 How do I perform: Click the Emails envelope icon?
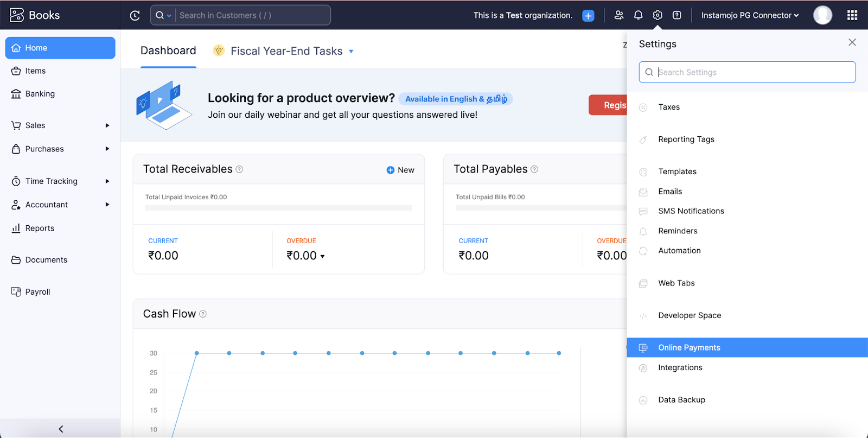pos(643,192)
